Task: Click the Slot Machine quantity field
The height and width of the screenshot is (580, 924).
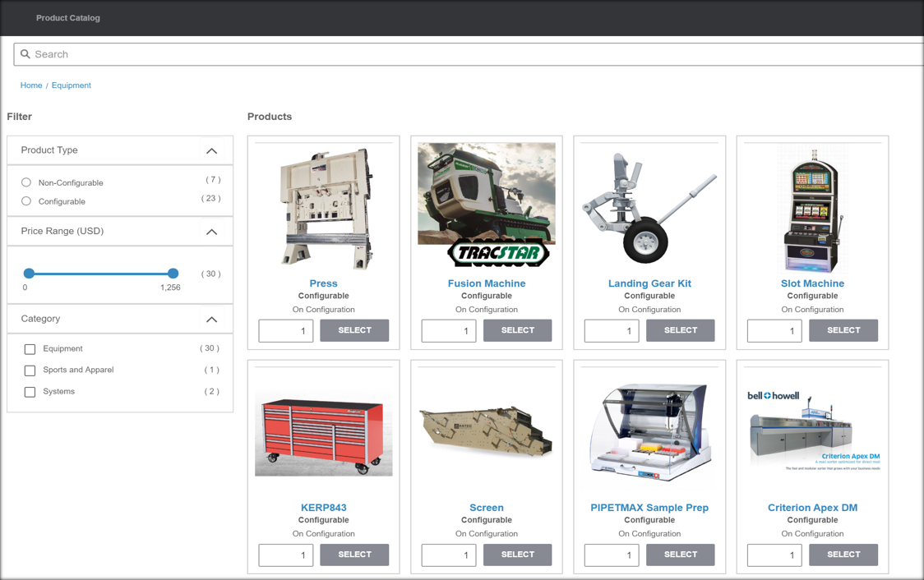Action: [774, 331]
